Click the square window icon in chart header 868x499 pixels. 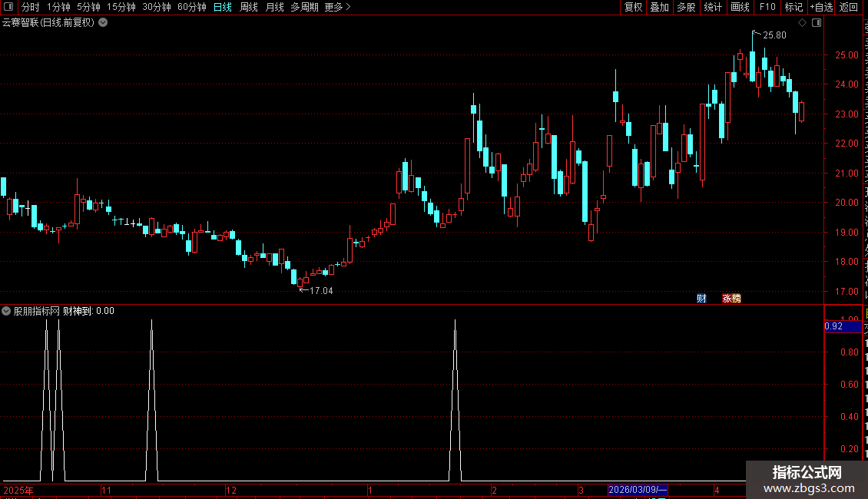[x=817, y=23]
